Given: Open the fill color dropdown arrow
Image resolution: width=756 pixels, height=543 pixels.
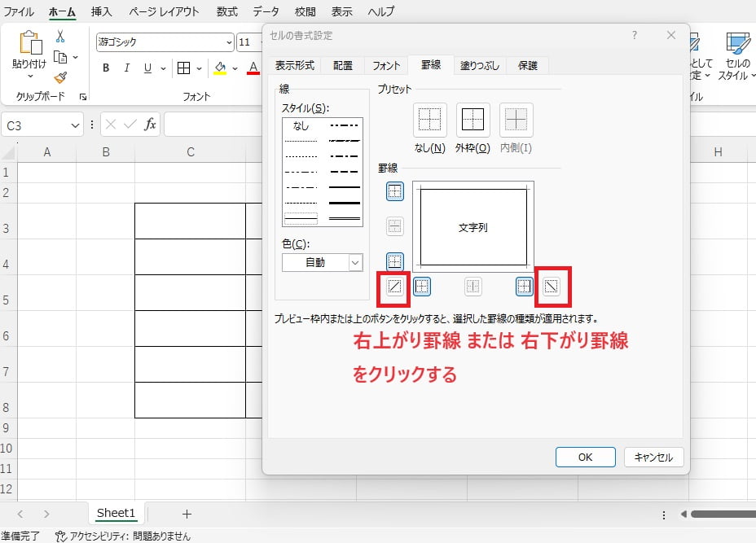Looking at the screenshot, I should click(x=235, y=68).
